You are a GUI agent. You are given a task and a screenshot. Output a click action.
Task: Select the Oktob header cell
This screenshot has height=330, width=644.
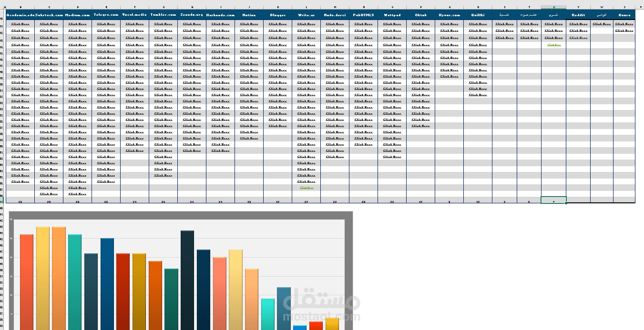pos(421,15)
